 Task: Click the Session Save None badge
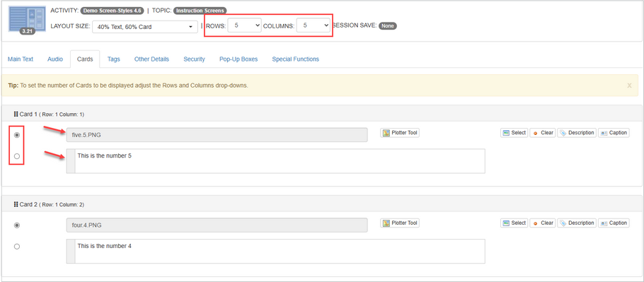(x=387, y=26)
